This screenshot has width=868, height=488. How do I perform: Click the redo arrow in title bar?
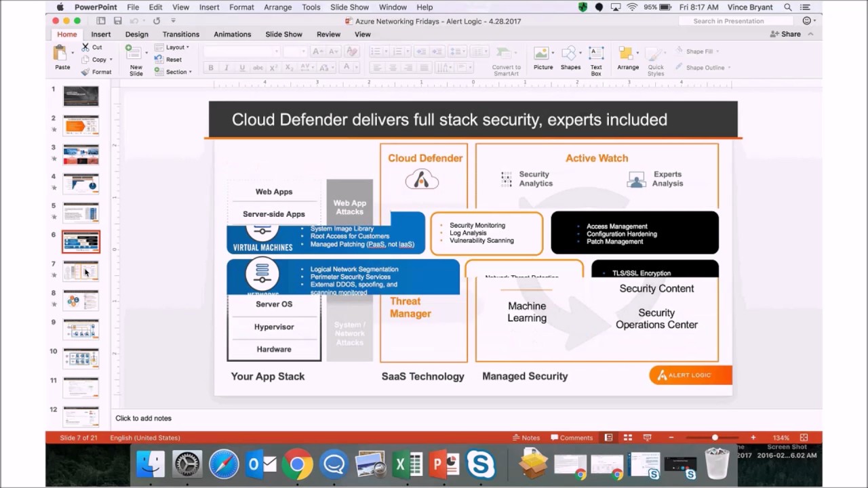157,21
